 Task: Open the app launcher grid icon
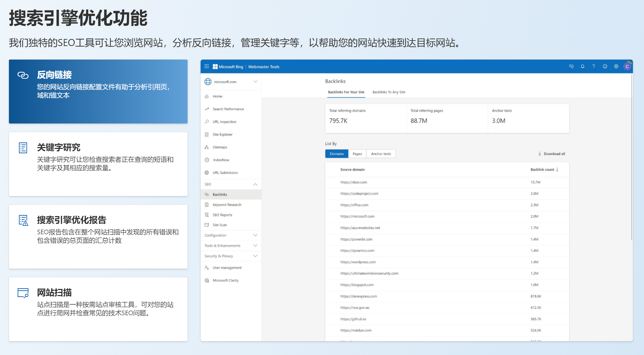(207, 66)
